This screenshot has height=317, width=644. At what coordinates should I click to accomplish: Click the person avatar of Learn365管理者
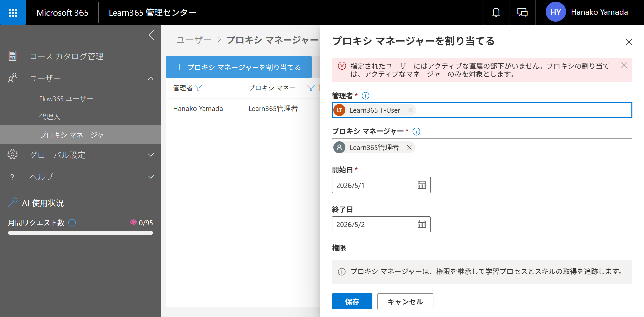click(339, 147)
